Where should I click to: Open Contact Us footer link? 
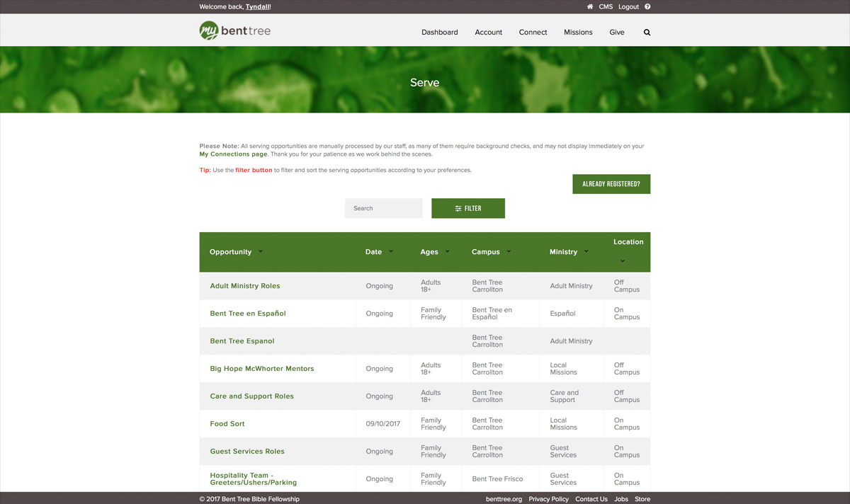click(591, 499)
